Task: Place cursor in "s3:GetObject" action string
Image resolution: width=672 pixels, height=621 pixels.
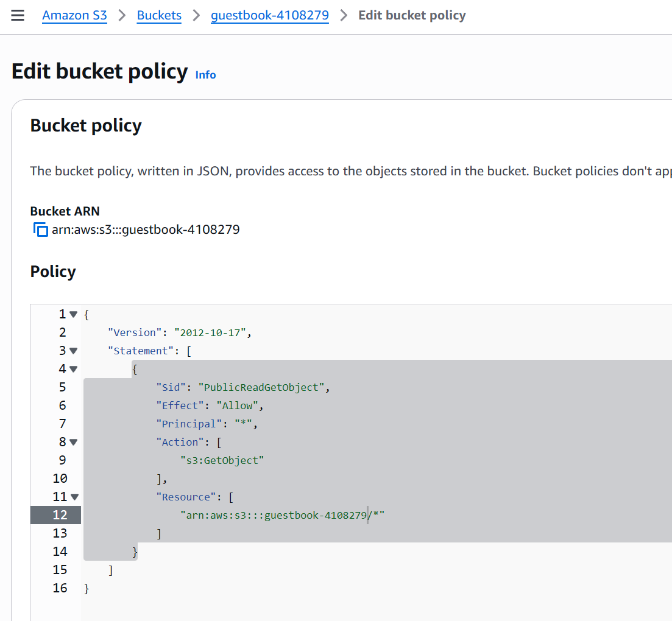Action: pos(222,461)
